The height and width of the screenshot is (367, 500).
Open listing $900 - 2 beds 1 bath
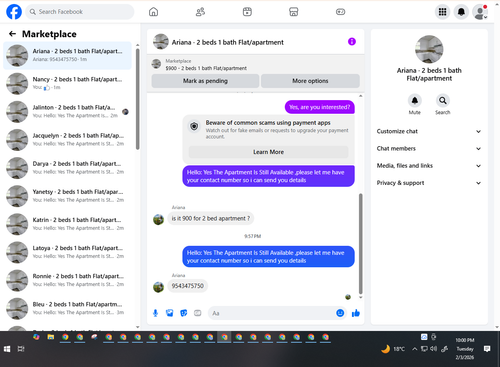coord(206,68)
